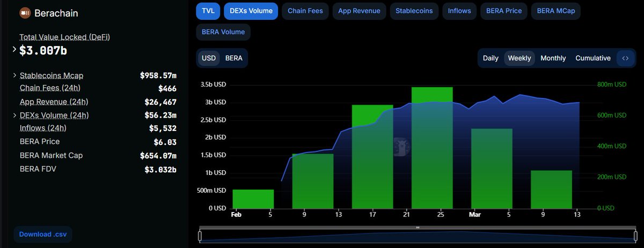Expand the Stablecoins Mcap row
The image size is (644, 248).
14,76
